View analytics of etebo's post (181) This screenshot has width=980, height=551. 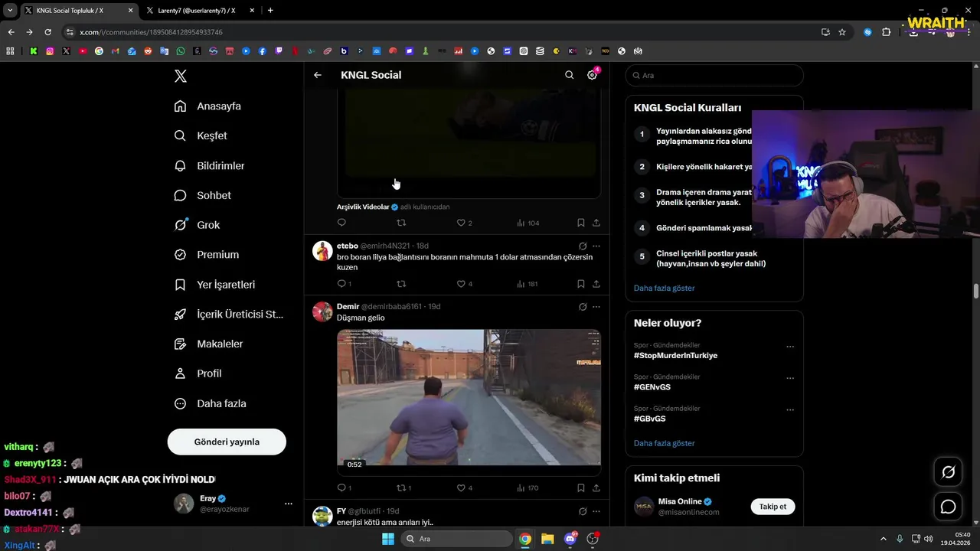coord(527,284)
